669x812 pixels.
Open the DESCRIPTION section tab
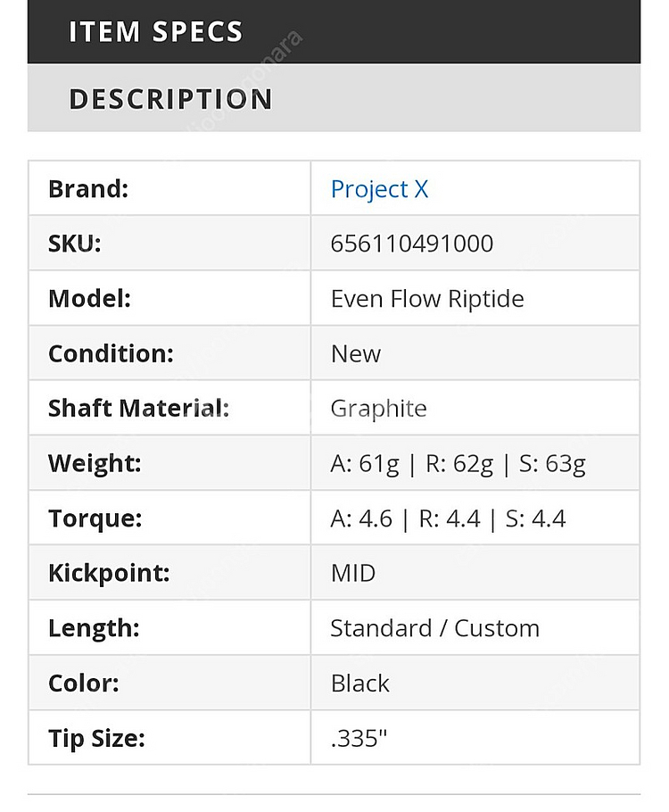[334, 98]
